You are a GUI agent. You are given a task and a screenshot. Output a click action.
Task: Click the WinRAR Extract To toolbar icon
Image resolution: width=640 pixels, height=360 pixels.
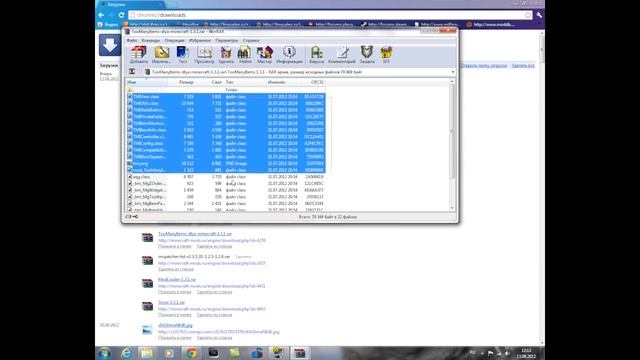pyautogui.click(x=161, y=54)
